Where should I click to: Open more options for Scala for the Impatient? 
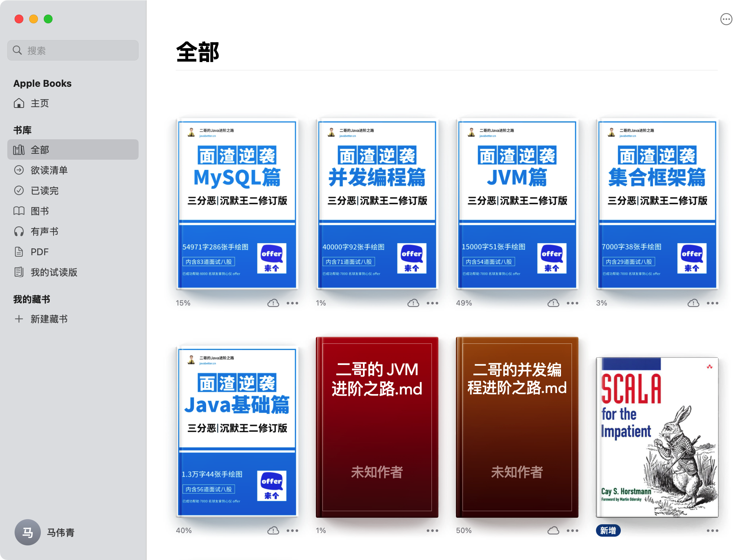712,530
